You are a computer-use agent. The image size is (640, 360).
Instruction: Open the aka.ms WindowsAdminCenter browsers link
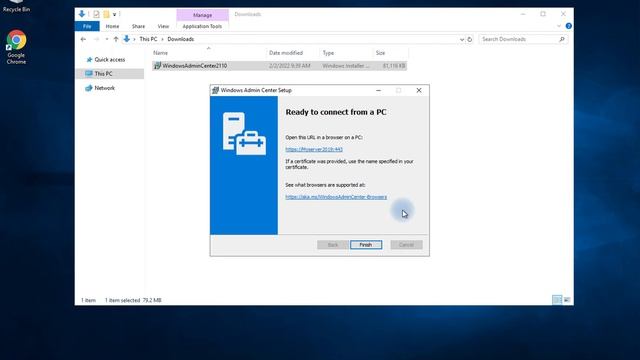point(336,197)
